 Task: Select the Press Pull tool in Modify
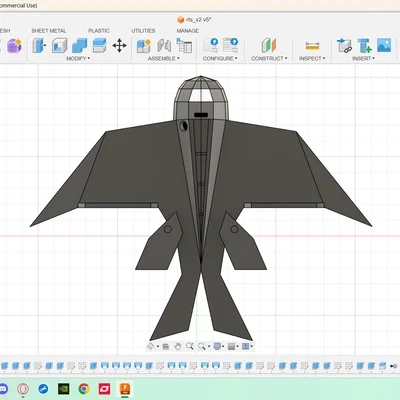(x=39, y=45)
